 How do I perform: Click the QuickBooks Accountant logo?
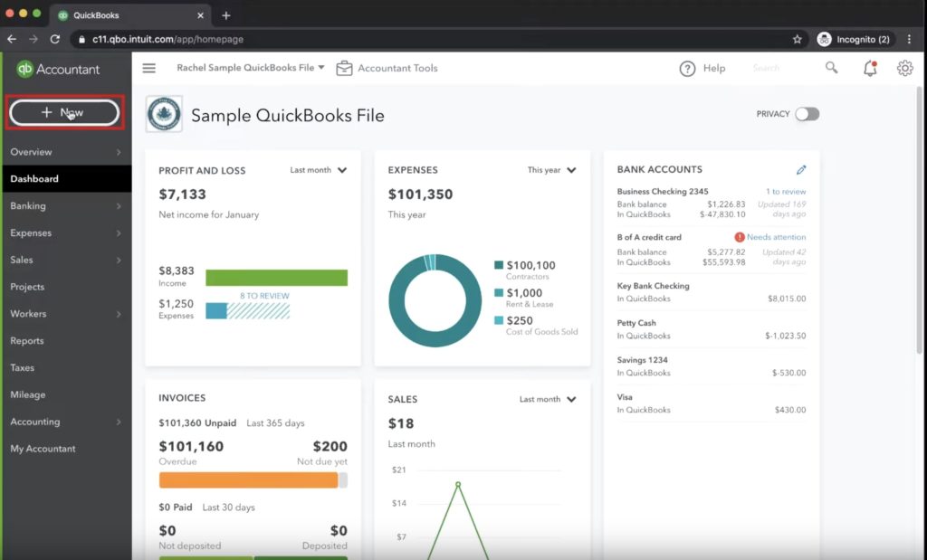[x=58, y=69]
